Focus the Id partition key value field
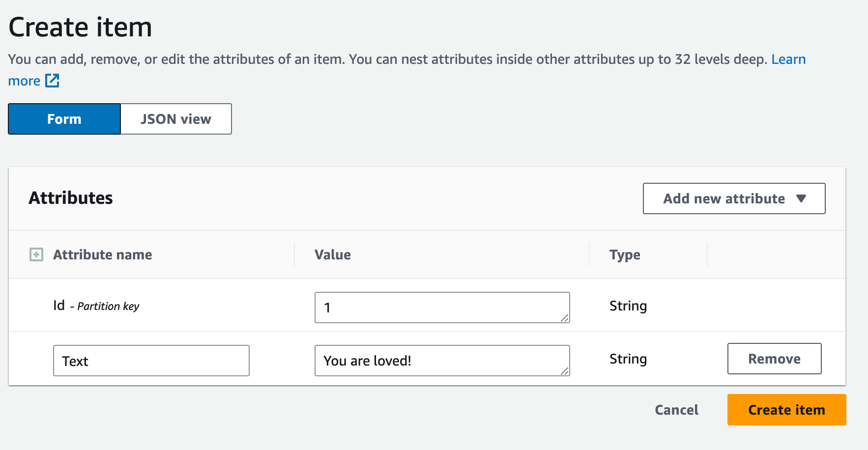Screen dimensions: 868x450 click(x=442, y=308)
